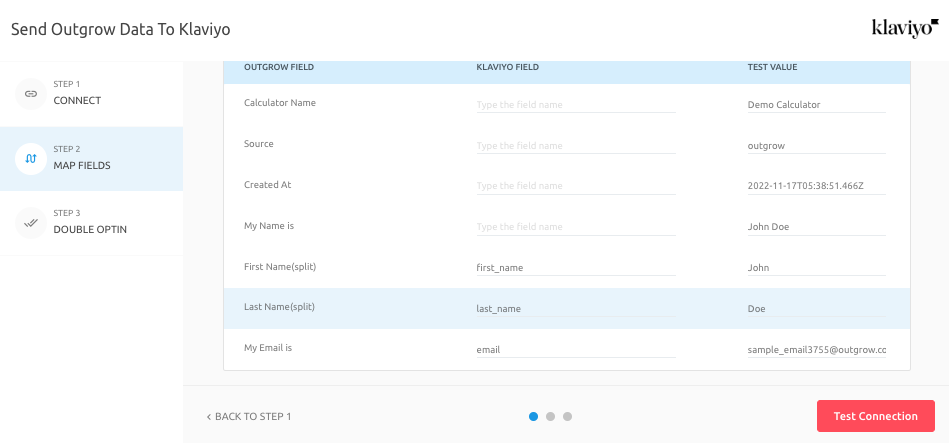Click the Created At label
Image resolution: width=949 pixels, height=443 pixels.
click(x=268, y=185)
